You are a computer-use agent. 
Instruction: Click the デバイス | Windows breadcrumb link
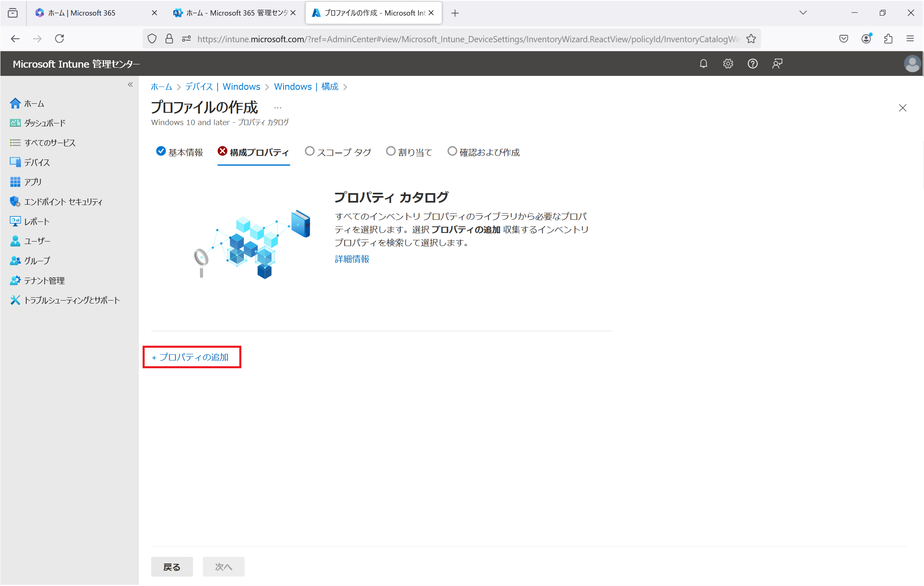point(222,87)
